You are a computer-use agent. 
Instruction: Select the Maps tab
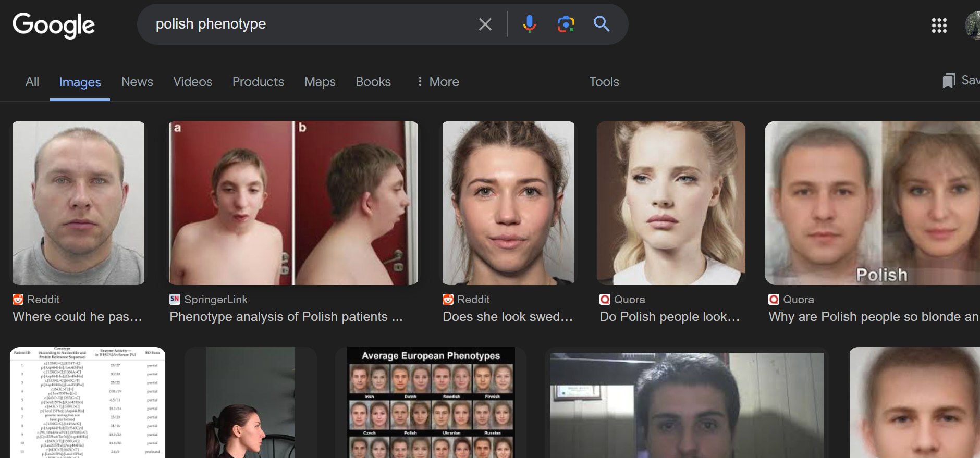coord(320,82)
